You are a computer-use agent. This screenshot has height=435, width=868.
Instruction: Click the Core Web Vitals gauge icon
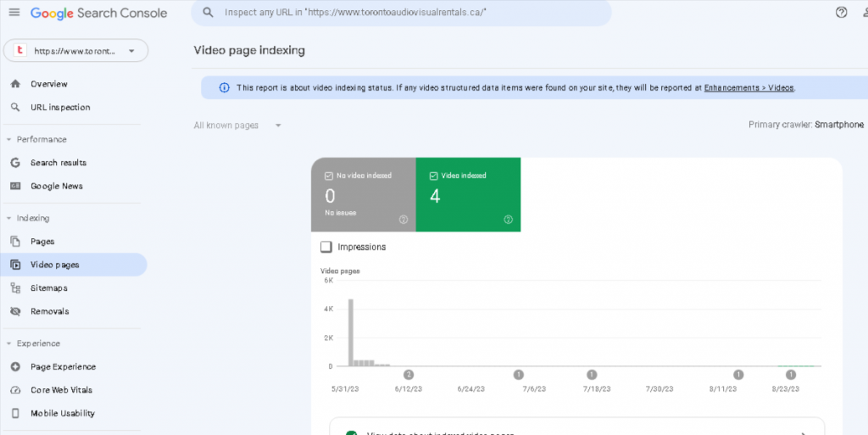[15, 389]
